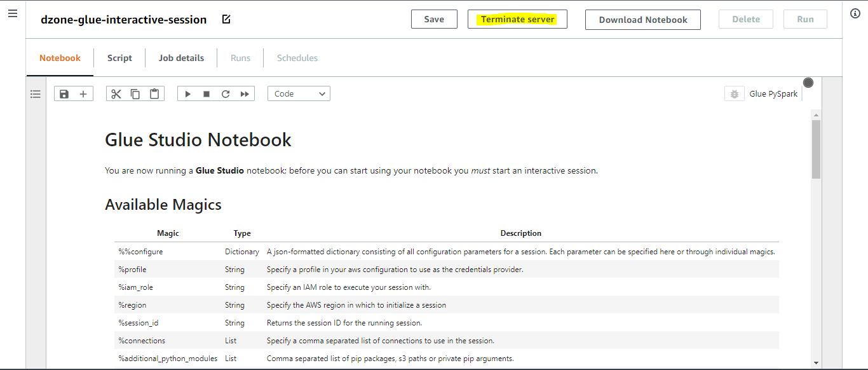
Task: Interrupt the kernel with the stop icon
Action: [207, 94]
